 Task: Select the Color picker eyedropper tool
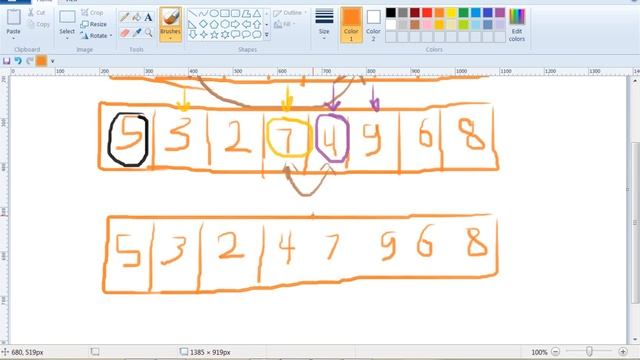137,33
